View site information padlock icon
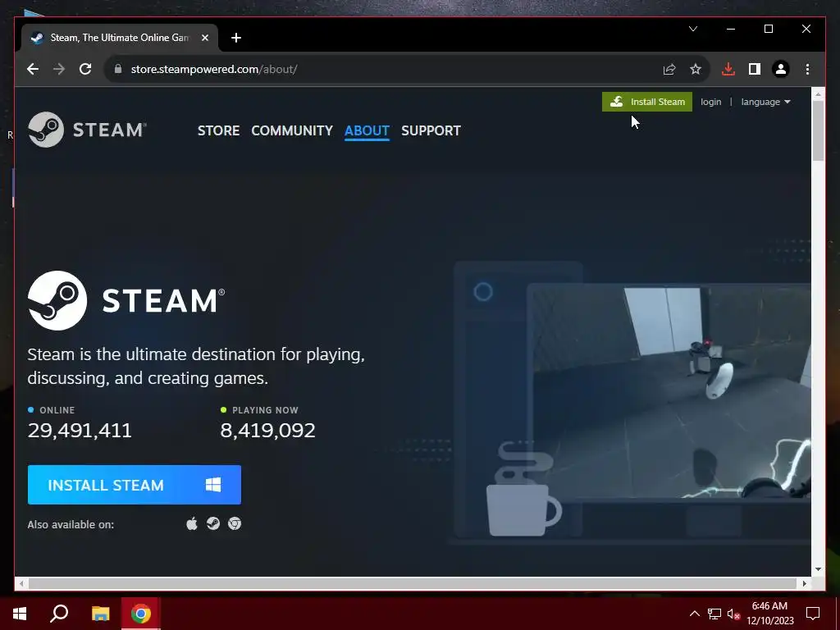The width and height of the screenshot is (840, 630). (x=118, y=69)
